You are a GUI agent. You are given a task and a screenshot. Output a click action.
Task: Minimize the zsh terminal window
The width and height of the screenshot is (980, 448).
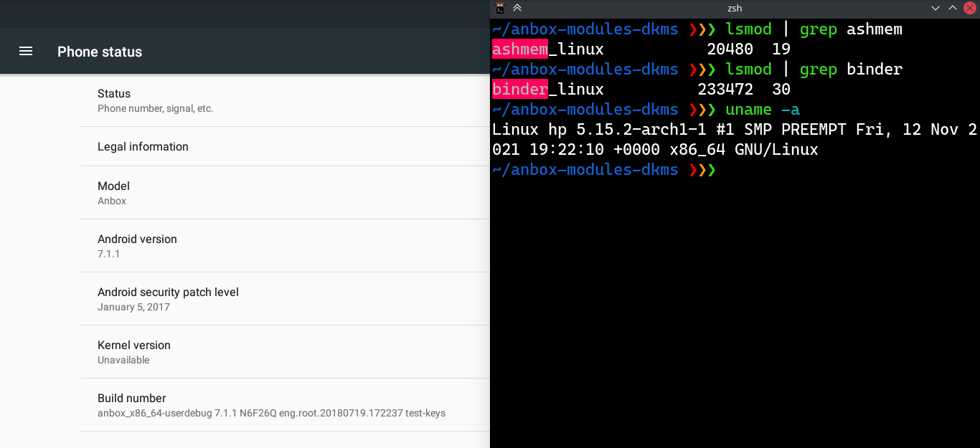point(936,8)
